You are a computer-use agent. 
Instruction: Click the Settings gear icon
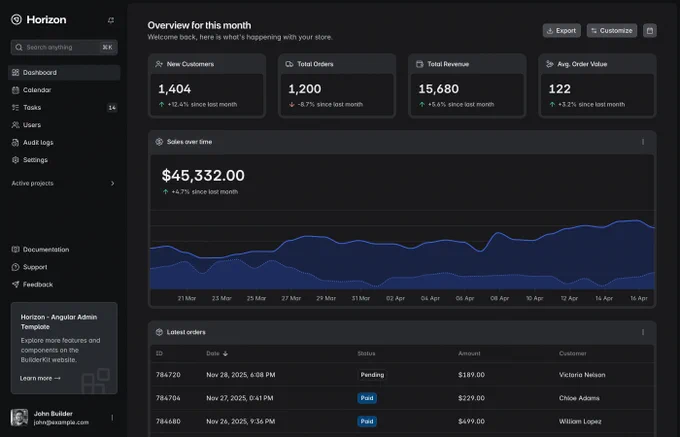pyautogui.click(x=16, y=160)
